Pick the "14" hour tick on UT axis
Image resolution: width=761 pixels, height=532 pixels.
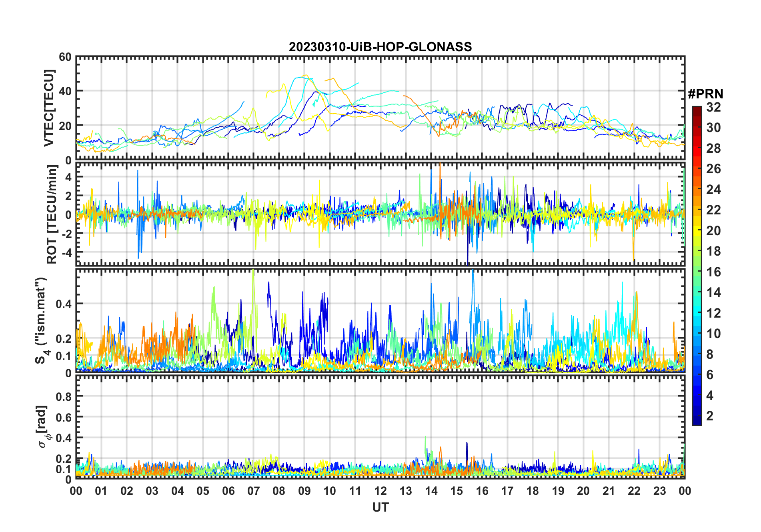coord(431,491)
